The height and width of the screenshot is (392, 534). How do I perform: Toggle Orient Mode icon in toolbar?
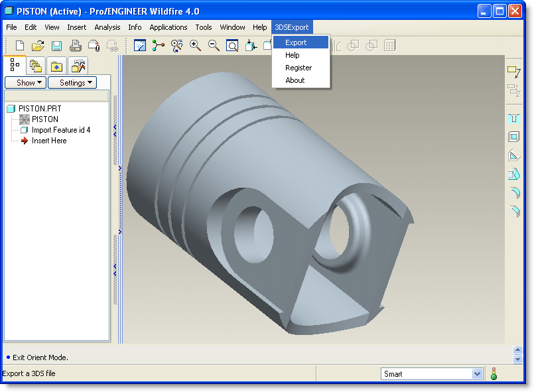[x=176, y=45]
